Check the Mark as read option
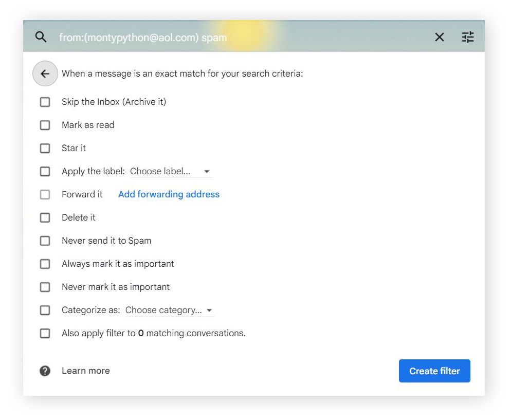This screenshot has width=510, height=420. point(45,125)
